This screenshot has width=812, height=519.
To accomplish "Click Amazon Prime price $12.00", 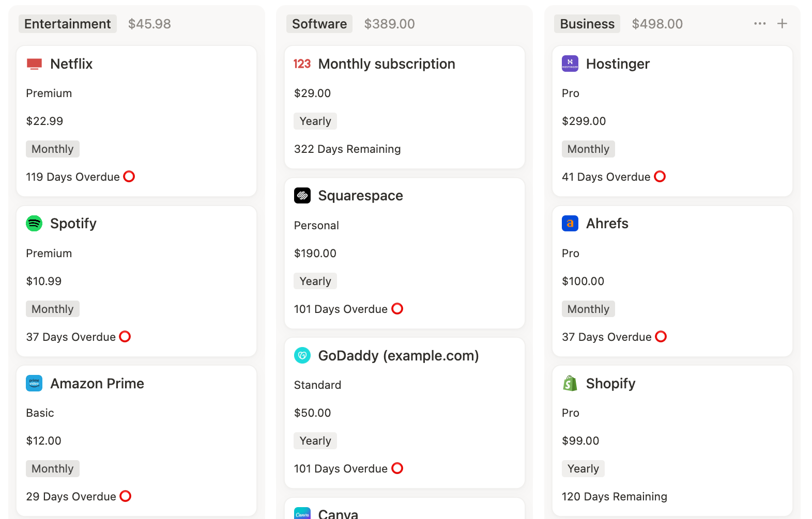I will pos(44,441).
